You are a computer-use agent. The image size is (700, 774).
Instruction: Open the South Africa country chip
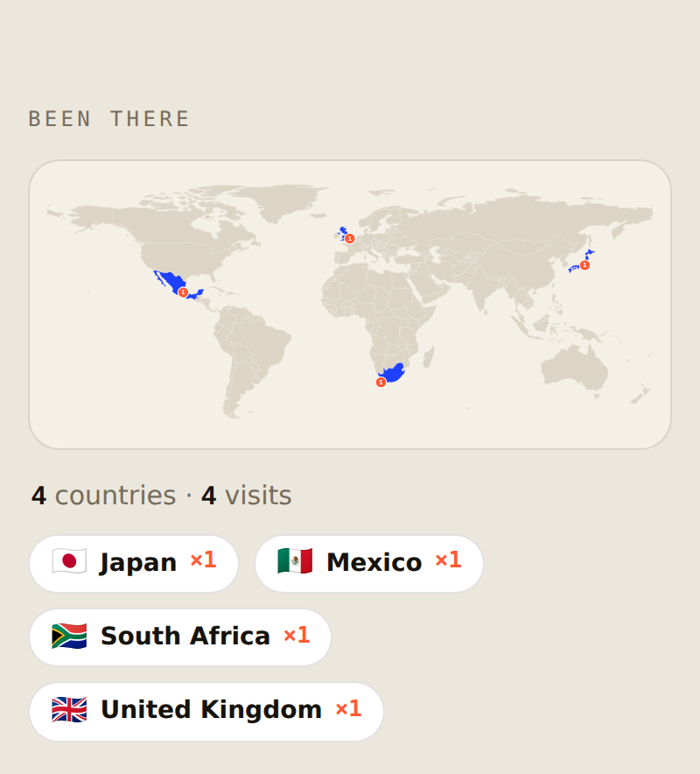(180, 637)
